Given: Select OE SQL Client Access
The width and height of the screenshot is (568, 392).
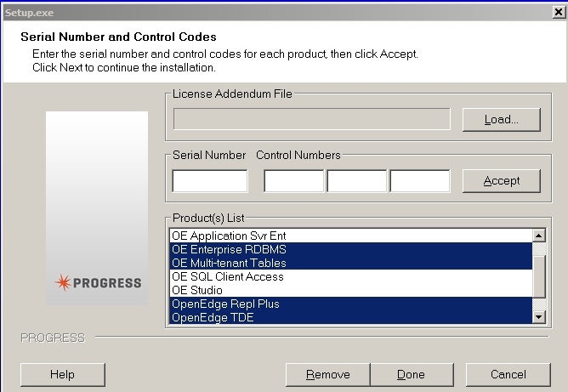Looking at the screenshot, I should [351, 277].
